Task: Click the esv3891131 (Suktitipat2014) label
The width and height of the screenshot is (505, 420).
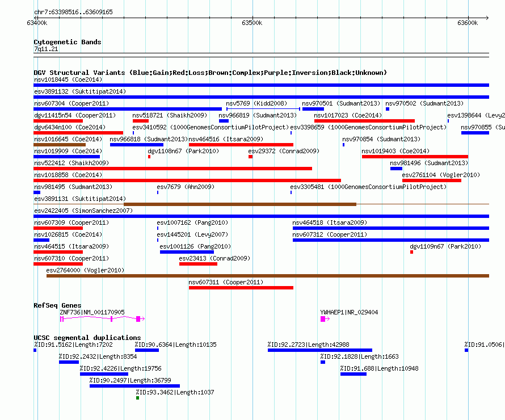Action: coord(80,199)
